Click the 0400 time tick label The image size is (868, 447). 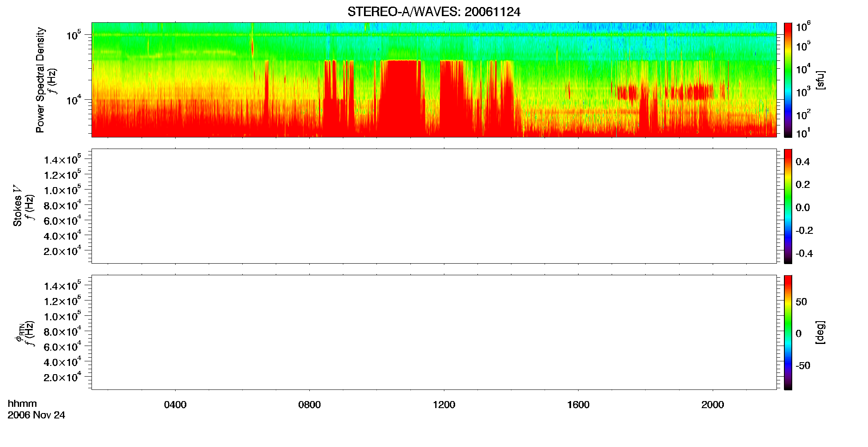point(175,405)
